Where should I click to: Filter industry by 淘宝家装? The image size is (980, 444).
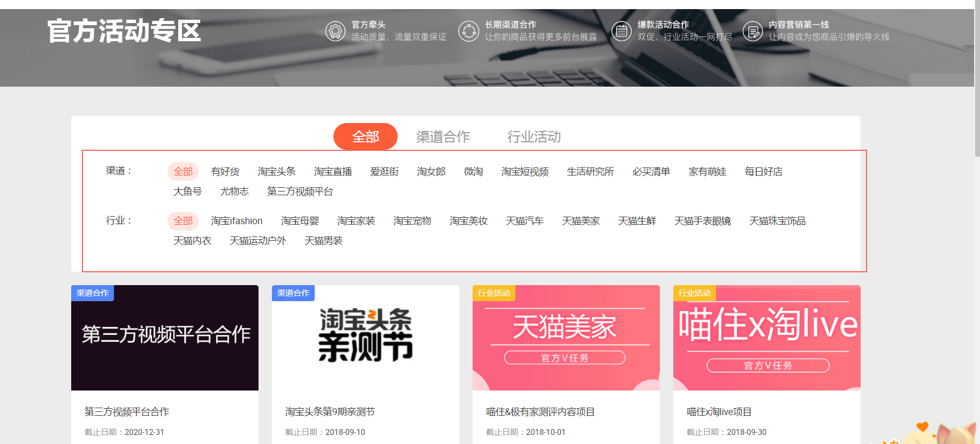[356, 221]
